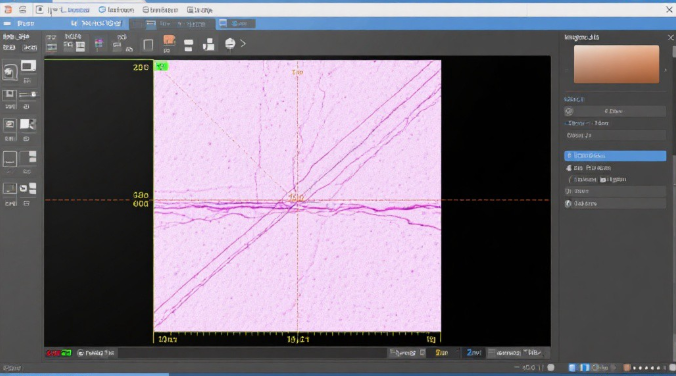This screenshot has width=676, height=376.
Task: Click the two stacked white bars toolbar icon
Action: pos(188,45)
